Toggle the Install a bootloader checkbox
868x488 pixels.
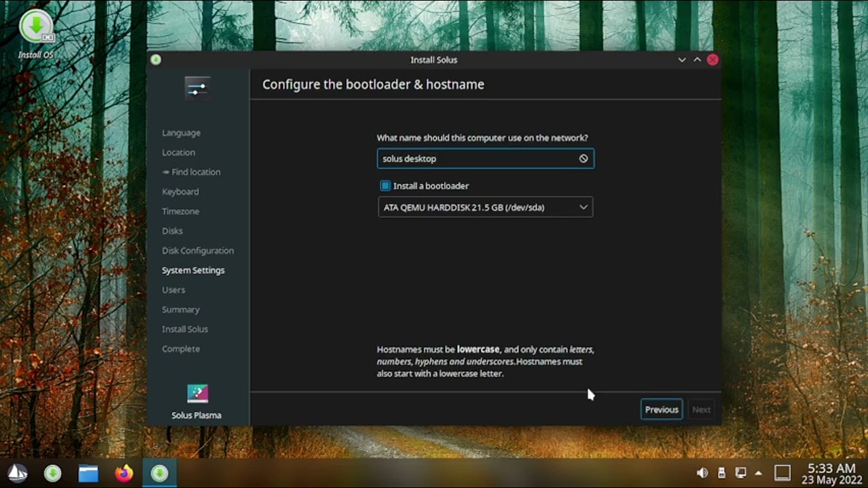tap(385, 186)
